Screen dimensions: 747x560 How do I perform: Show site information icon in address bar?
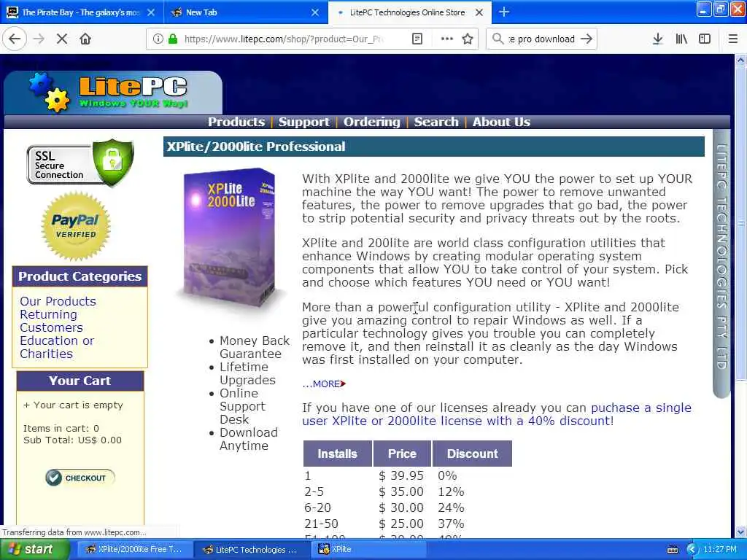158,39
